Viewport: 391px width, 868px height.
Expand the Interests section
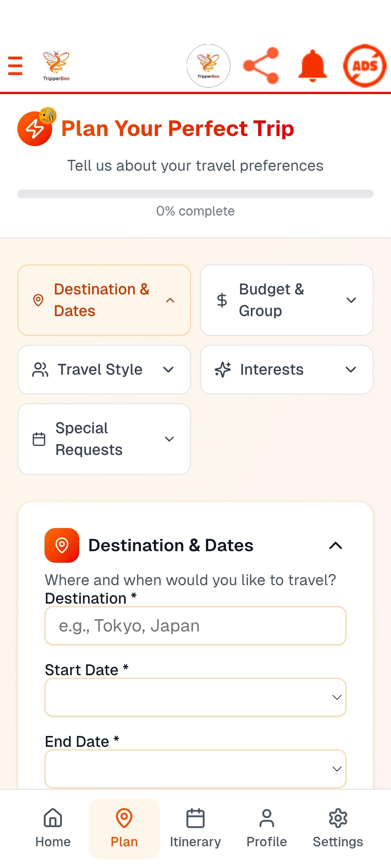coord(286,370)
